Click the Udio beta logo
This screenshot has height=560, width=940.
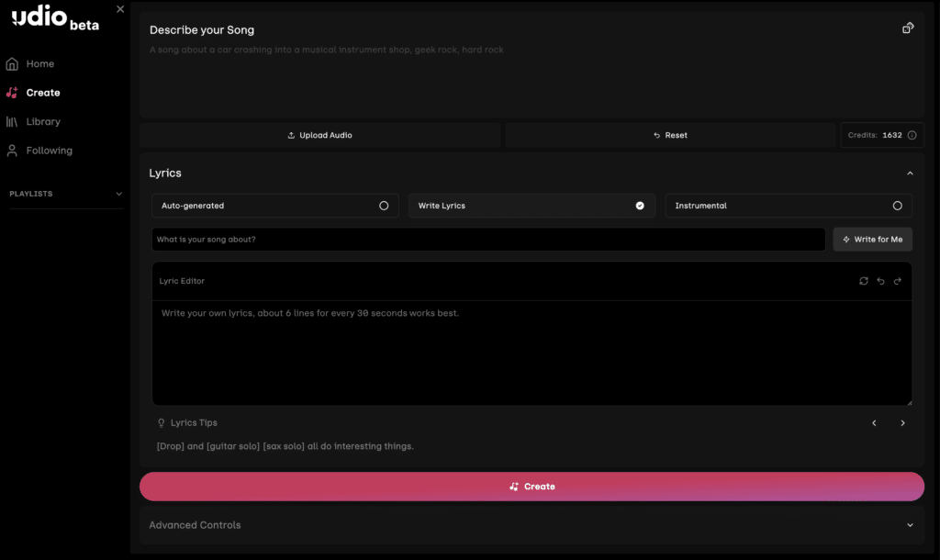coord(55,19)
